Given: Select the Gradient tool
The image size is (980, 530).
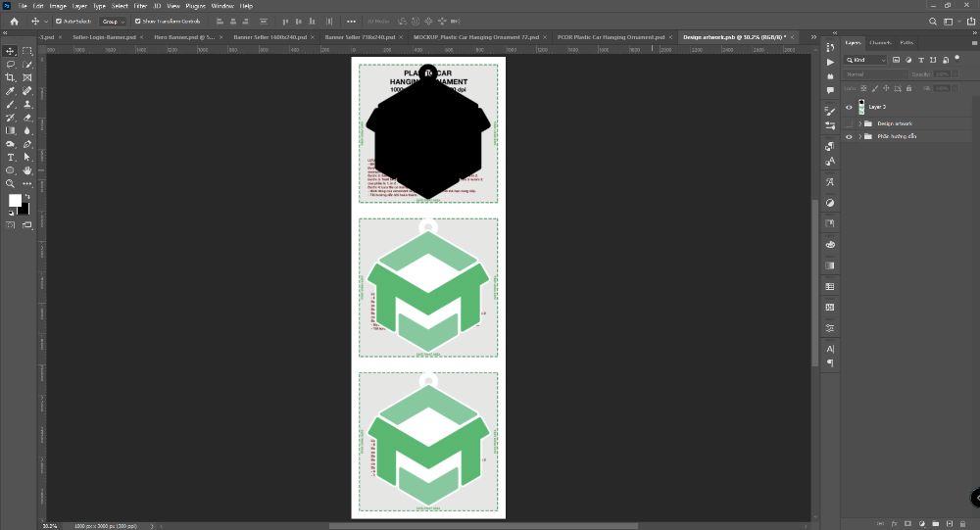Looking at the screenshot, I should click(x=11, y=130).
